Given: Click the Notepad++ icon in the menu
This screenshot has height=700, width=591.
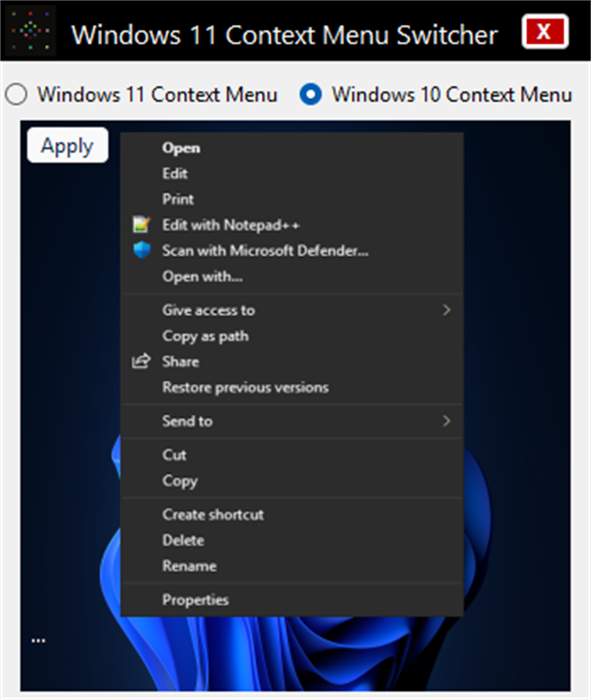Looking at the screenshot, I should point(141,224).
